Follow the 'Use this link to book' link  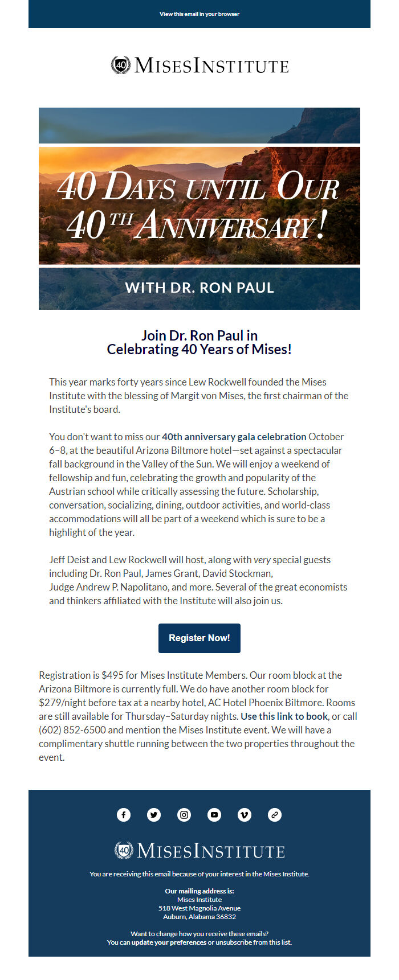pos(284,716)
